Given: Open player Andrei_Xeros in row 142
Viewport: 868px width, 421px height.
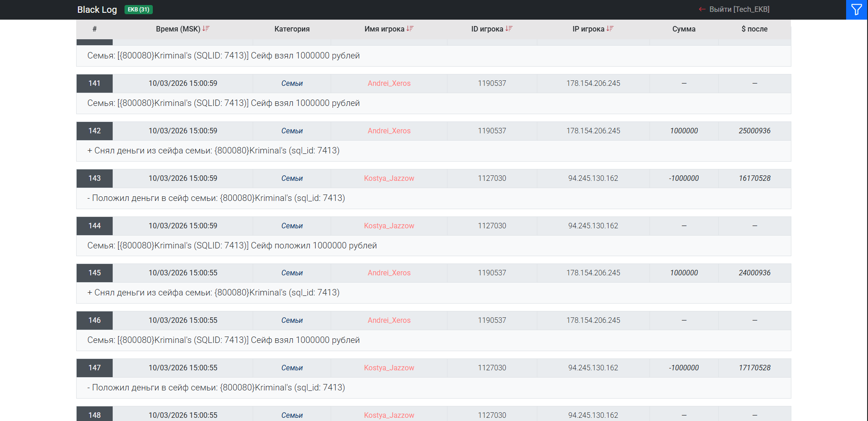Looking at the screenshot, I should 389,131.
